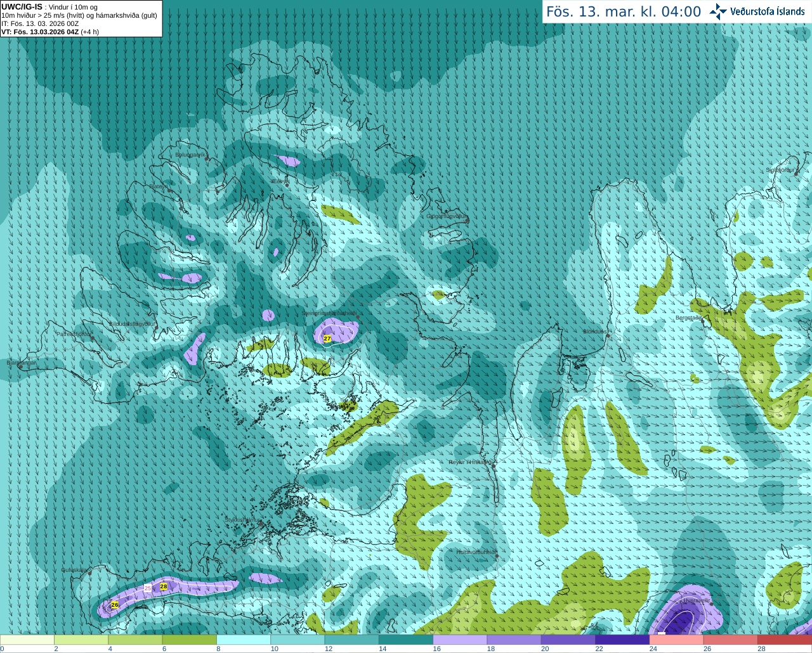Click the light pink 24–26 legend swatch
Viewport: 812px width, 653px height.
677,640
